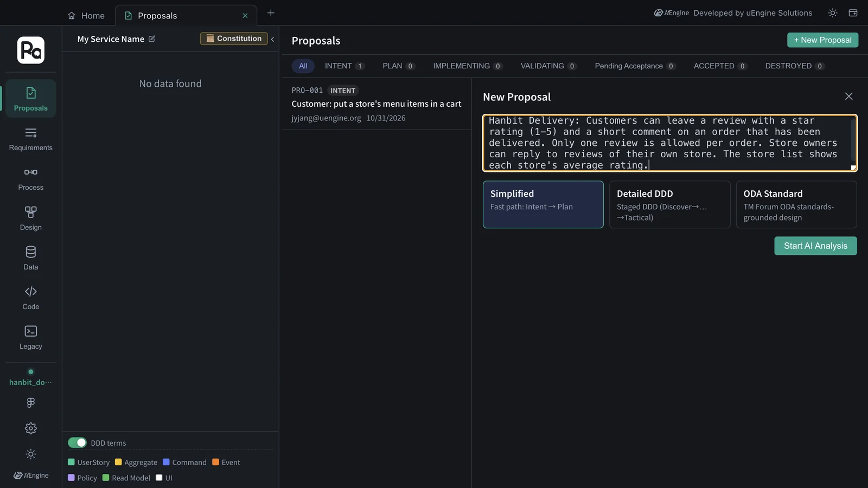Filter proposals by INTENT status
Viewport: 868px width, 488px height.
coord(344,66)
